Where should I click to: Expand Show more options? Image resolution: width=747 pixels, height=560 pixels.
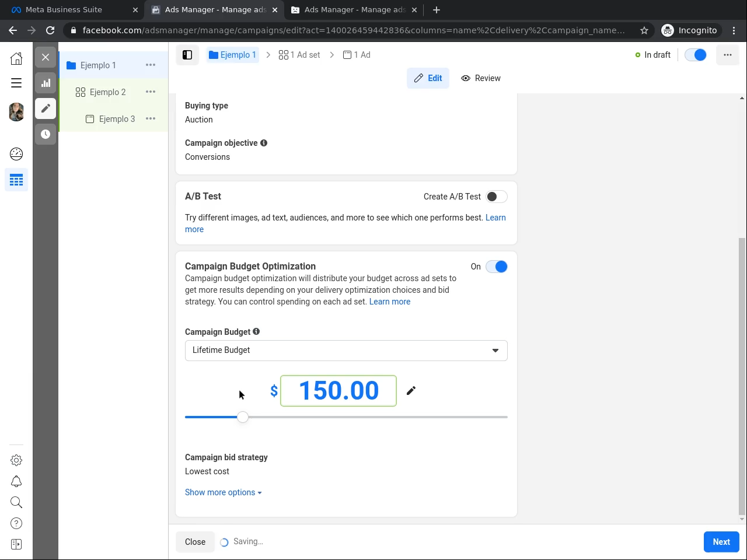tap(223, 492)
